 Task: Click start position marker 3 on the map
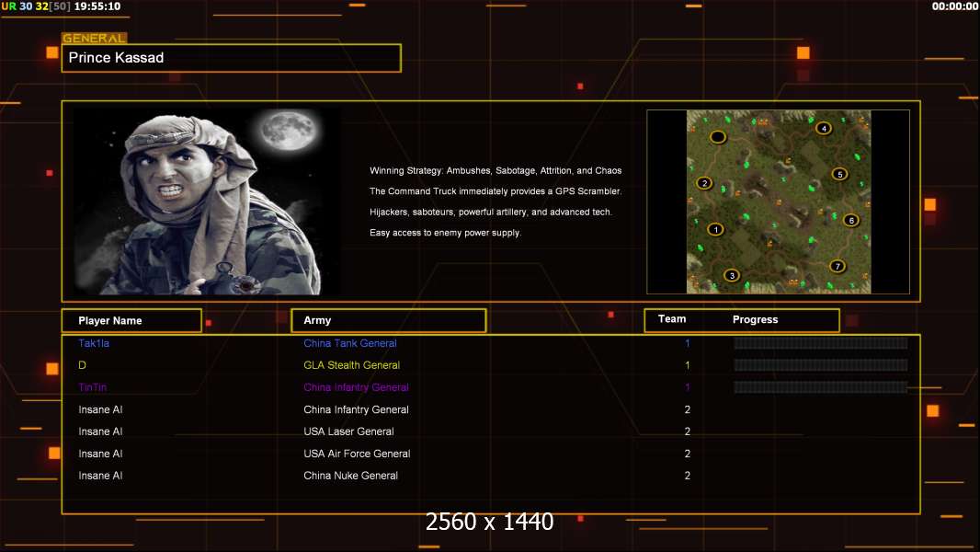(x=732, y=275)
